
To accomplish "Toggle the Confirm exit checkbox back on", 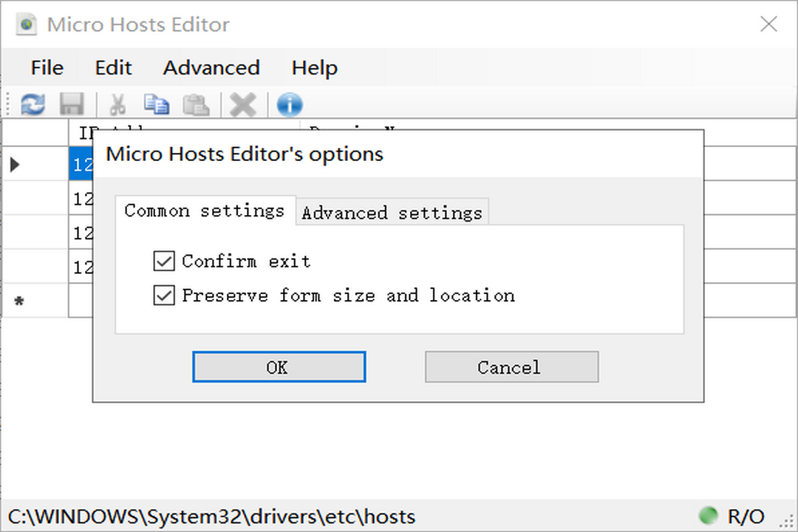I will [163, 261].
